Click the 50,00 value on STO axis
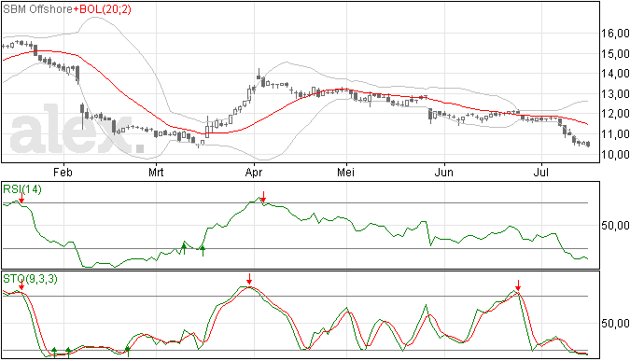 [x=615, y=323]
